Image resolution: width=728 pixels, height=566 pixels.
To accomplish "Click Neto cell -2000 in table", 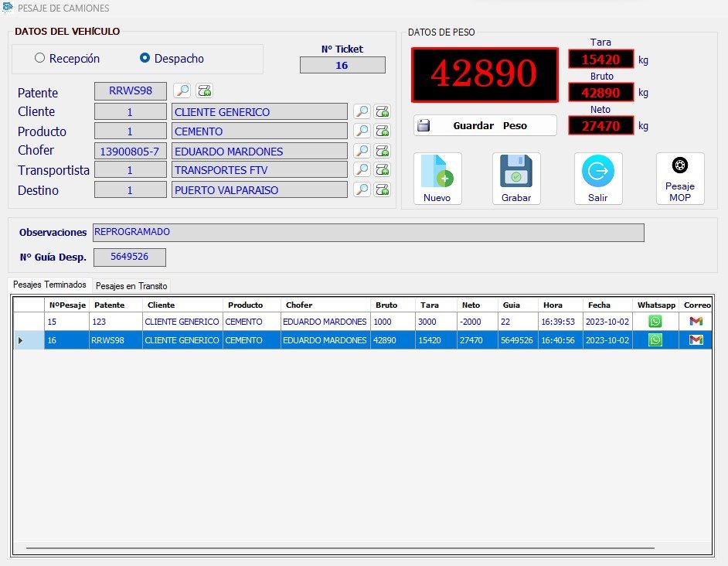I will click(478, 322).
